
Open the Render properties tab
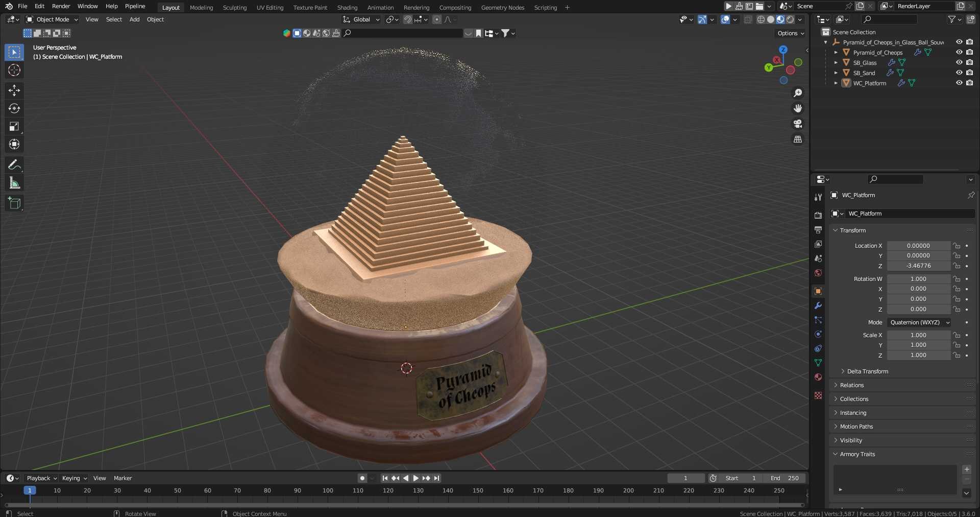pyautogui.click(x=818, y=216)
